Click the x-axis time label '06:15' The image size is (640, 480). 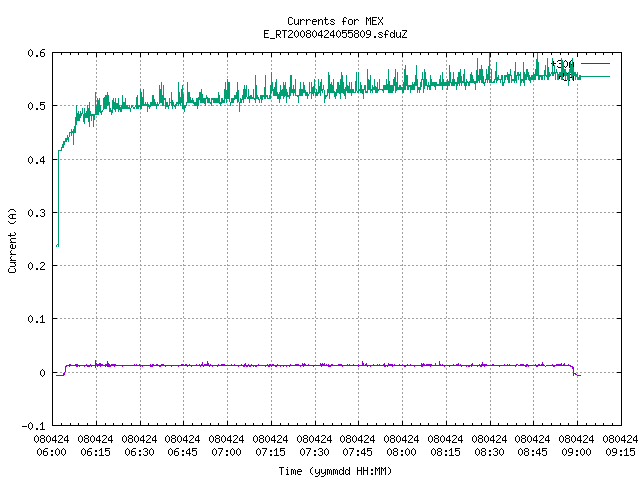(96, 452)
